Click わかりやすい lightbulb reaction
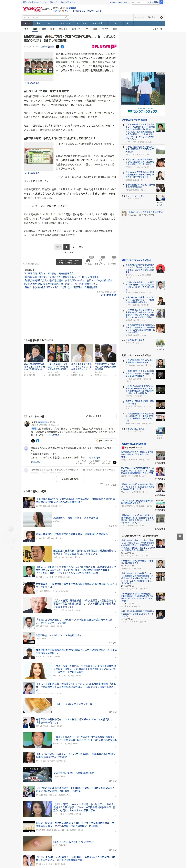The image size is (186, 868). (100, 261)
